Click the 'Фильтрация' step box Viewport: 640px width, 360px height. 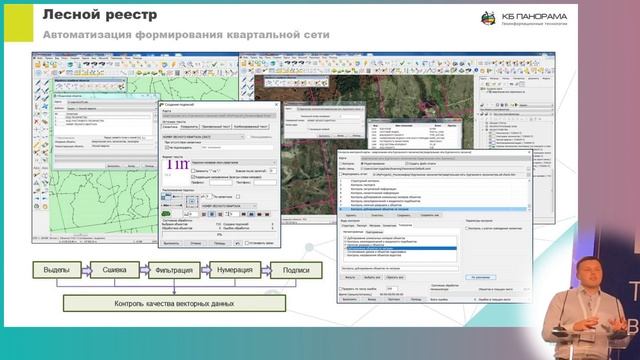(174, 270)
